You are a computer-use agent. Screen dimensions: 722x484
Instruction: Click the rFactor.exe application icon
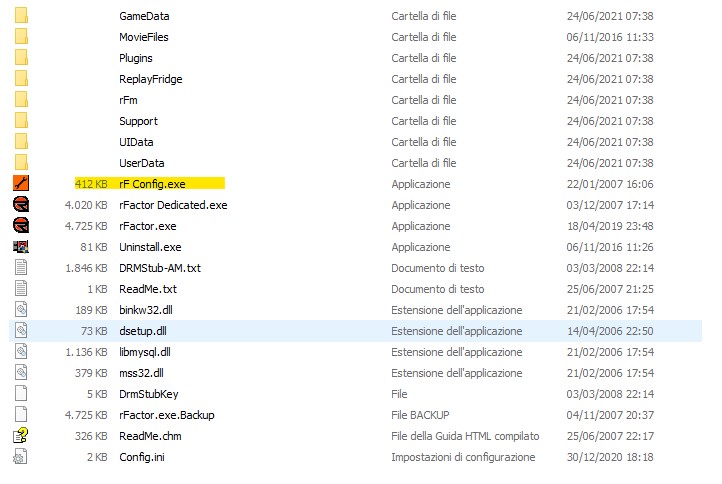[21, 226]
